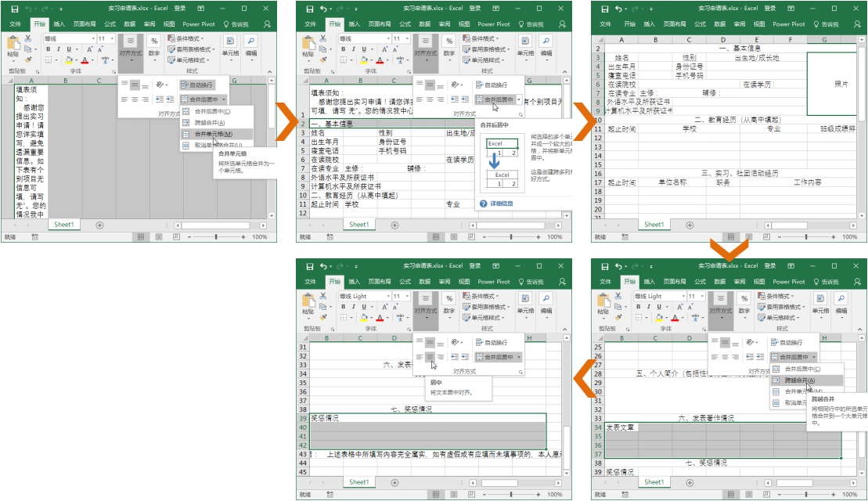
Task: Click % 数字 icon in bottom-right window
Action: click(x=744, y=299)
